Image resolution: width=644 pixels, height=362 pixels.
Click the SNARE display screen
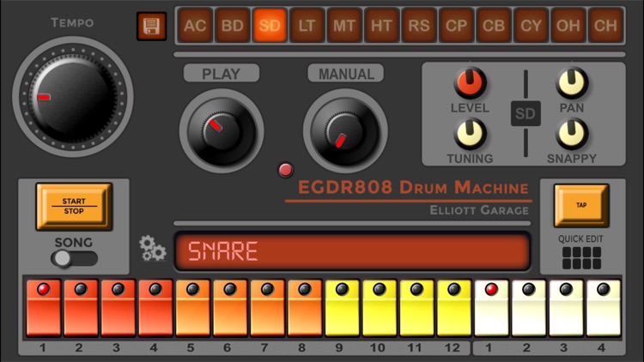pyautogui.click(x=352, y=251)
